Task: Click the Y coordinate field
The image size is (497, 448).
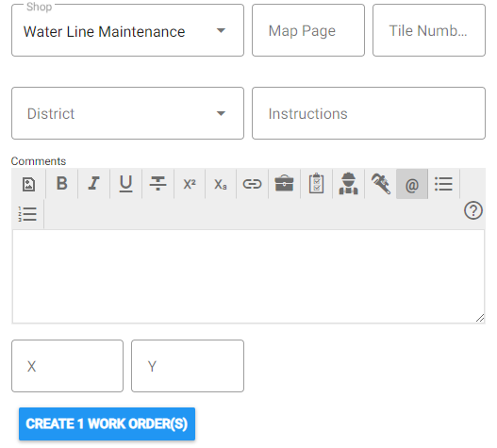Action: (x=188, y=366)
